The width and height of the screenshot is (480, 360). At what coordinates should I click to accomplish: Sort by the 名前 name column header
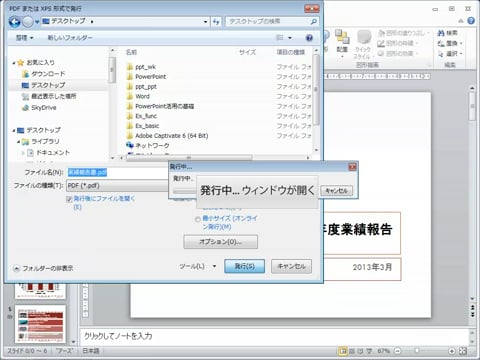pyautogui.click(x=131, y=52)
